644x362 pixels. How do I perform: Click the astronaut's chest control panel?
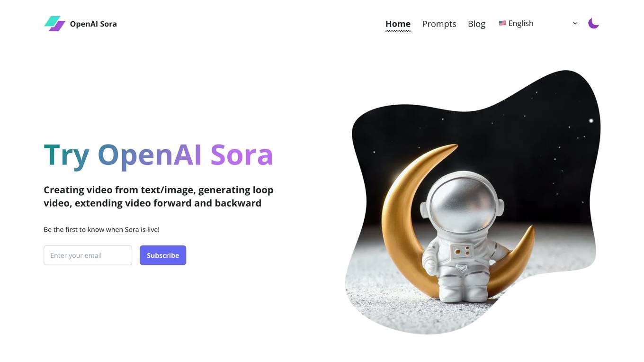coord(462,251)
